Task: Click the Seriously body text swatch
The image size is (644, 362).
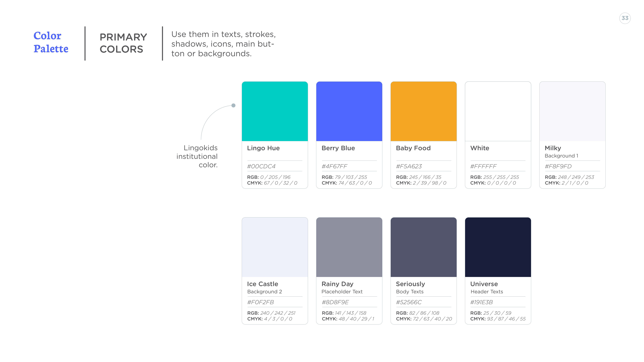Action: click(x=423, y=247)
